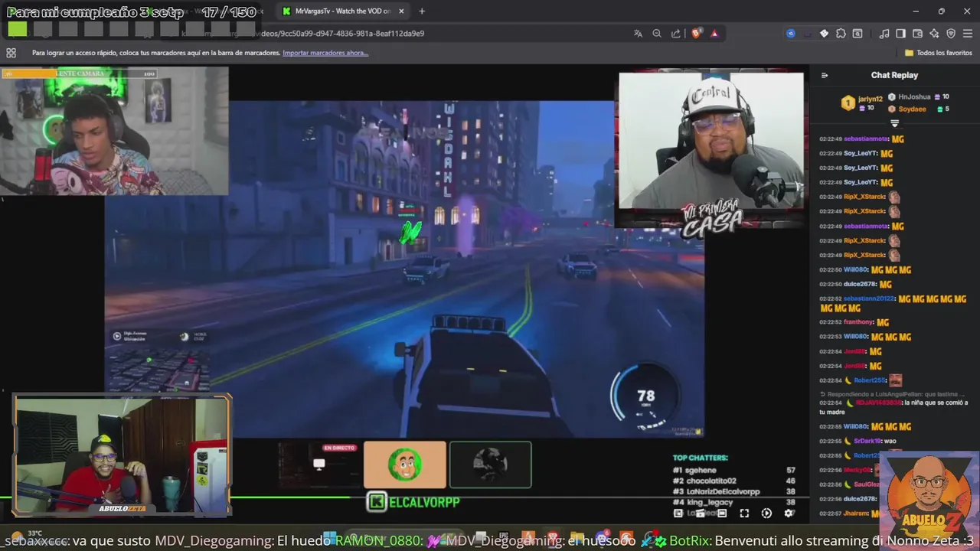Open user Will080 in chat at 02:22:50
This screenshot has width=980, height=551.
tap(856, 269)
